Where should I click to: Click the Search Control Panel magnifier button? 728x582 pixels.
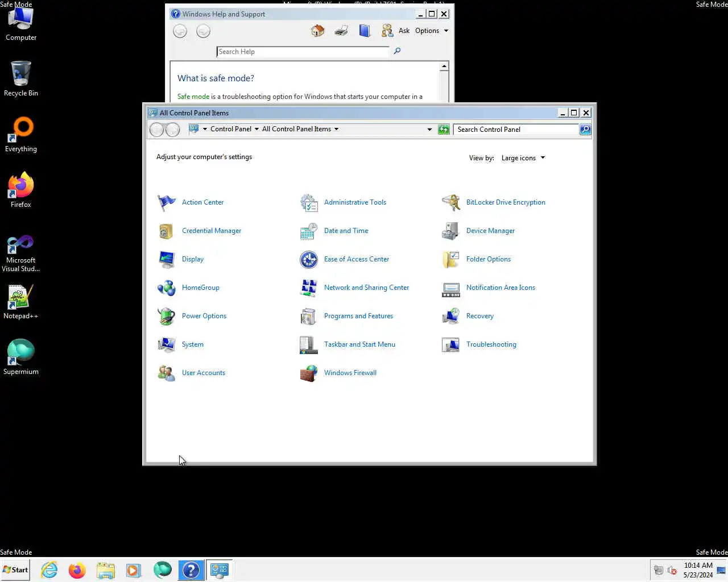[x=585, y=130]
